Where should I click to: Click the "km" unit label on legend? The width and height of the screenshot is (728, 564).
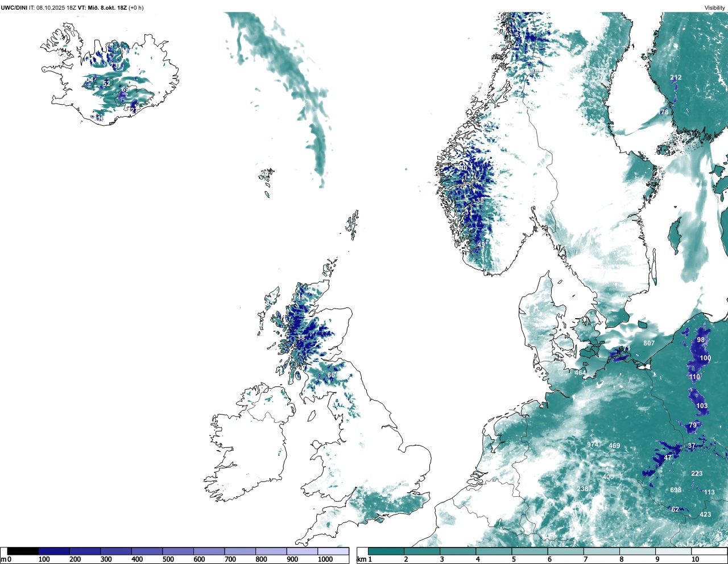click(x=362, y=559)
